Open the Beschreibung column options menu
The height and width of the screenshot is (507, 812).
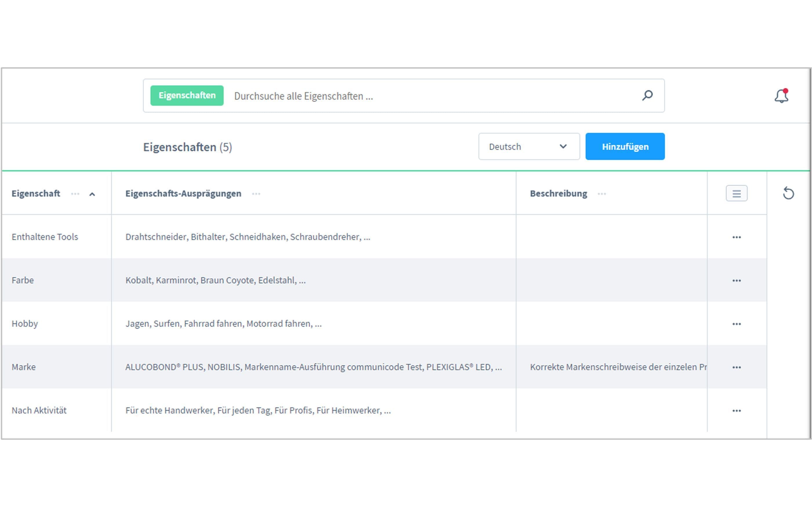(602, 194)
